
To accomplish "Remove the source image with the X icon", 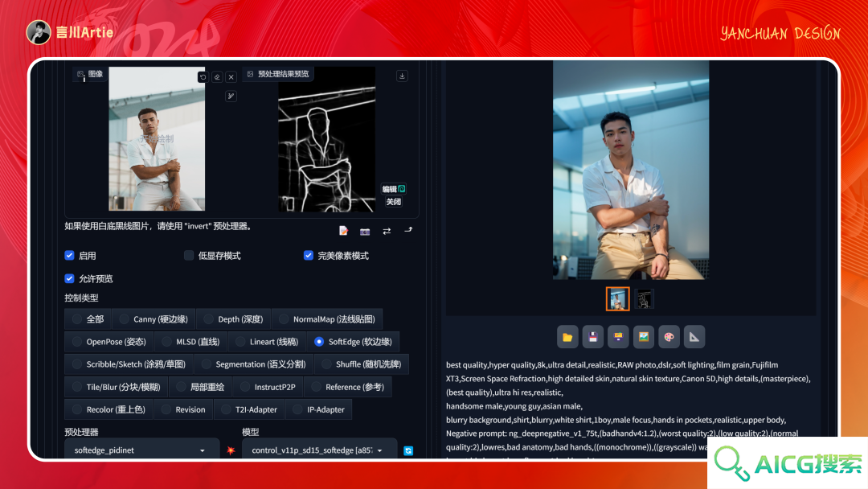I will tap(231, 77).
